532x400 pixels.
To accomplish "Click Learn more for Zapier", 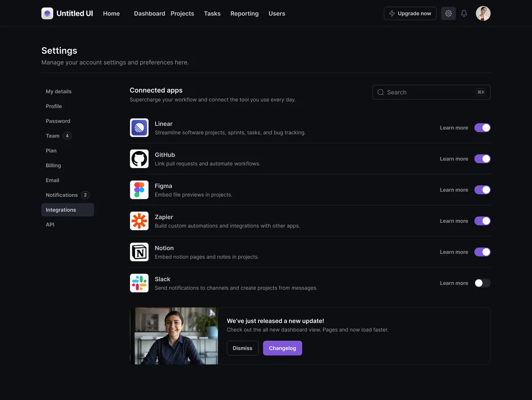I will 454,221.
